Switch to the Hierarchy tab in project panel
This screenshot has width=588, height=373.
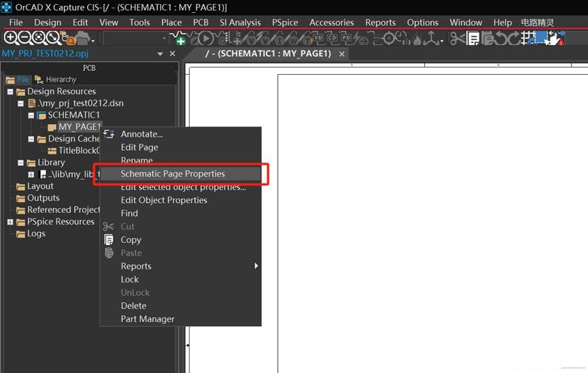click(56, 80)
